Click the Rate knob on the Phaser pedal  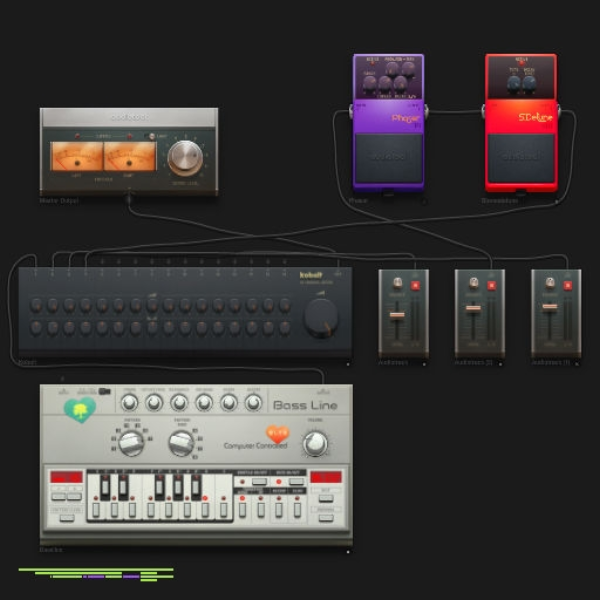click(x=370, y=82)
